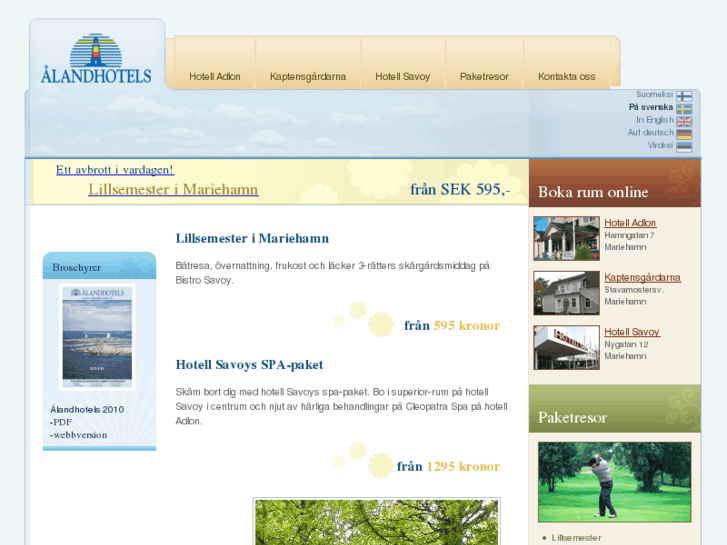
Task: Open the brochure -webbversion link
Action: point(78,435)
